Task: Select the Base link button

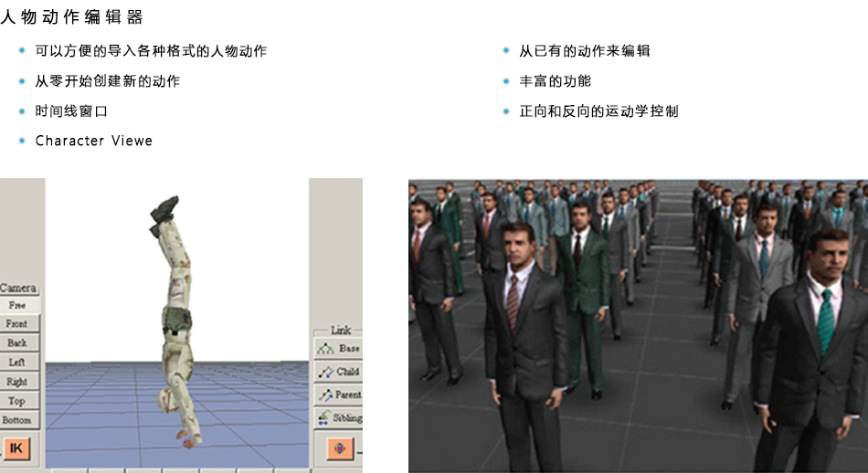Action: [x=339, y=349]
